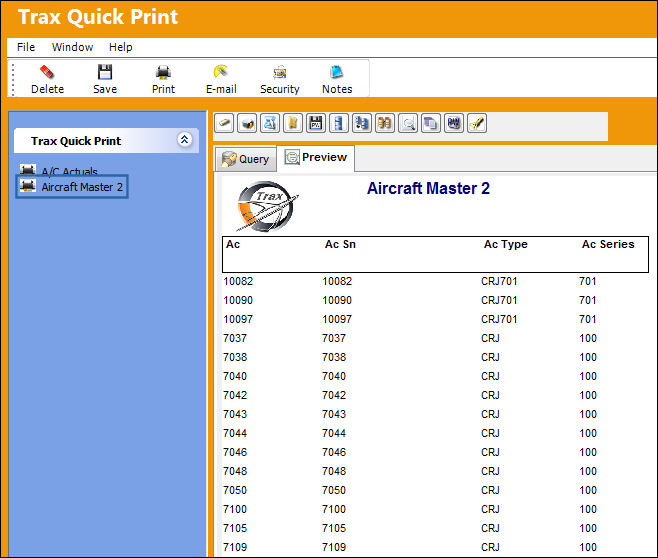Click Ac Sn value 10097
Image resolution: width=658 pixels, height=558 pixels.
tap(337, 319)
